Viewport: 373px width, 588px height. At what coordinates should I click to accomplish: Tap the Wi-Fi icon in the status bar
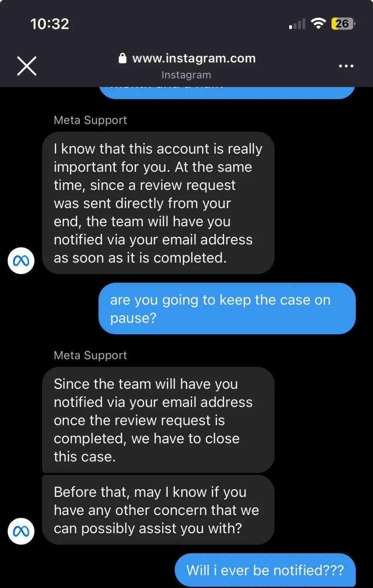(x=318, y=24)
